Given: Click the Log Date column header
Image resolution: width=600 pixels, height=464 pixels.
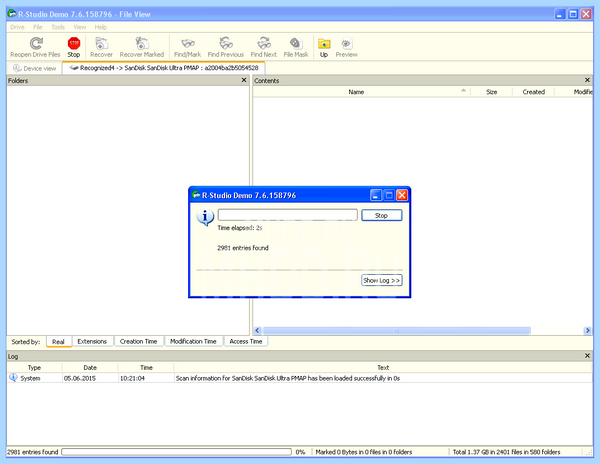Looking at the screenshot, I should point(90,368).
